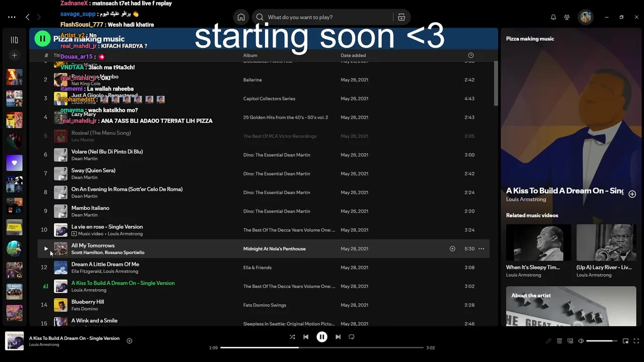Go back with the left arrow
The height and width of the screenshot is (362, 644).
click(28, 17)
